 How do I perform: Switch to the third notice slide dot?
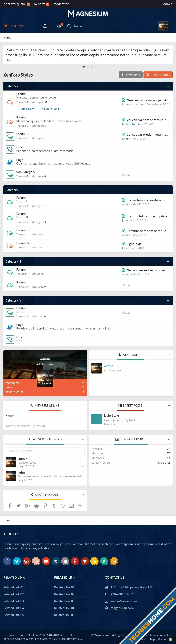pos(92,67)
